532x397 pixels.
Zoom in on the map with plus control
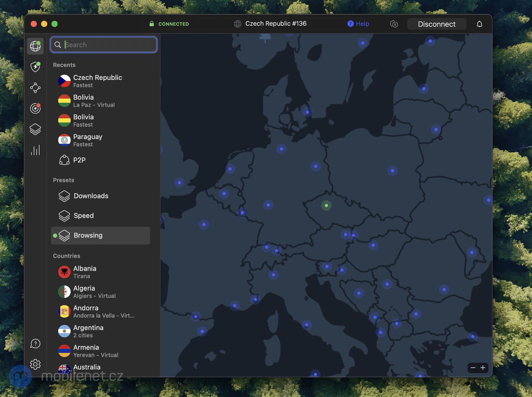pyautogui.click(x=483, y=368)
